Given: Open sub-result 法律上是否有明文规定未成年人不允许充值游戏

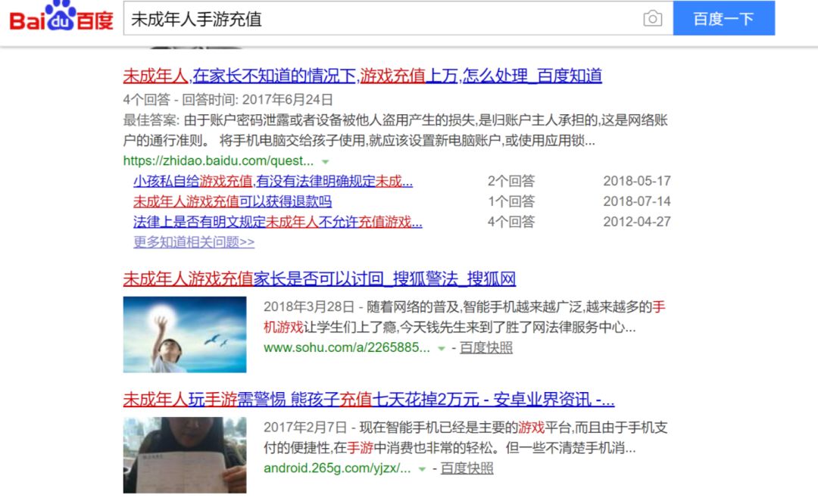Looking at the screenshot, I should point(277,222).
